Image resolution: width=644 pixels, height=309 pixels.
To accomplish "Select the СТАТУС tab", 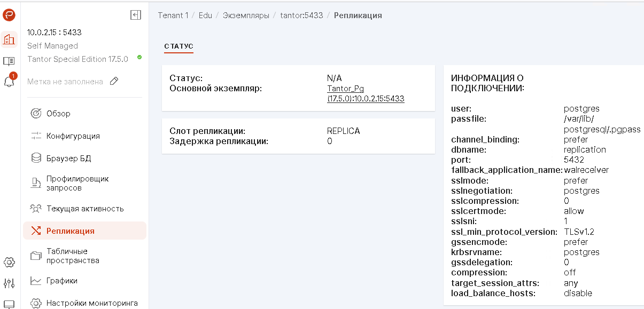I will pyautogui.click(x=179, y=46).
